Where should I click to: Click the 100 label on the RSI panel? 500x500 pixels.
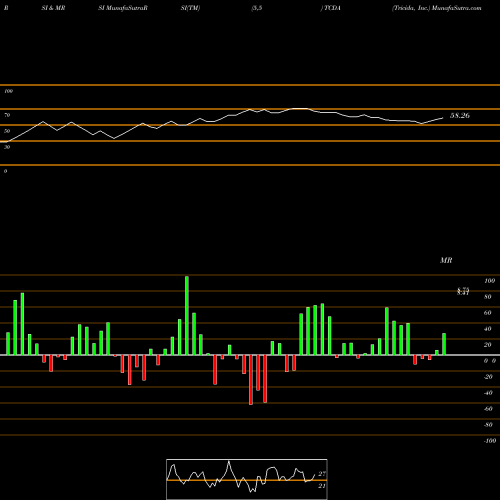pos(8,91)
